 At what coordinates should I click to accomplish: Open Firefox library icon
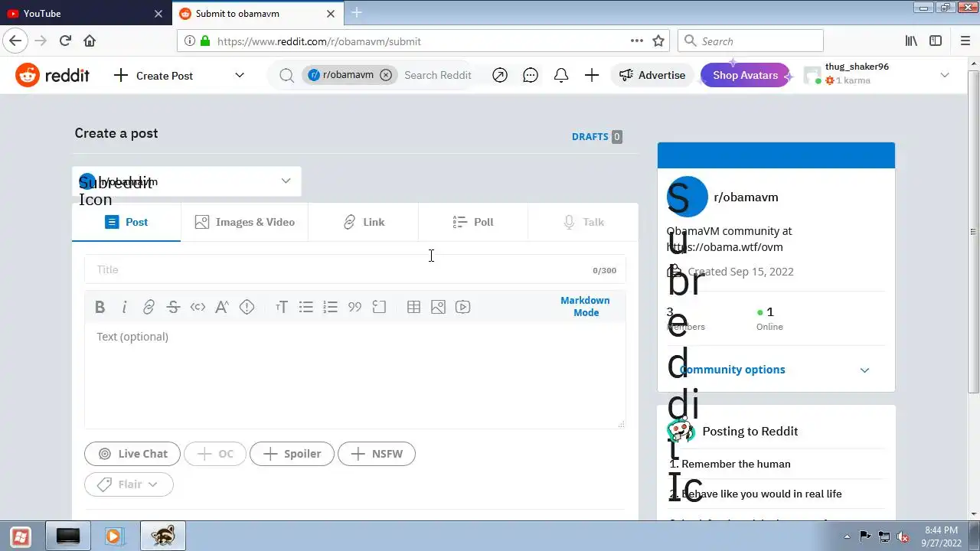pos(911,41)
